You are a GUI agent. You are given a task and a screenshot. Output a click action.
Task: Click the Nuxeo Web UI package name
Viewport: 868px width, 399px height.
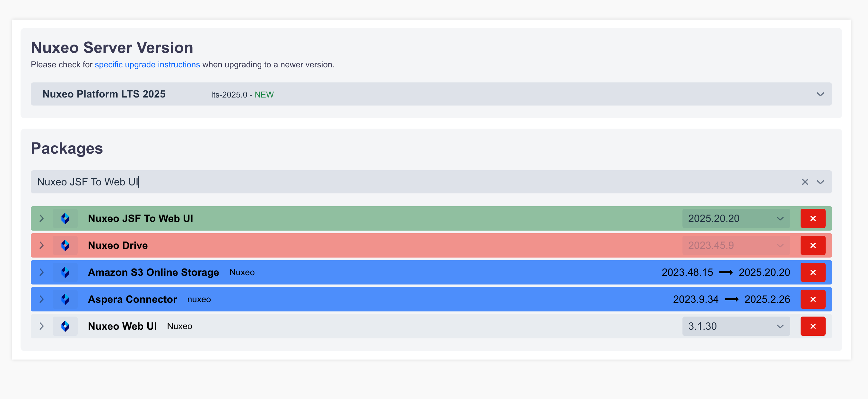122,326
